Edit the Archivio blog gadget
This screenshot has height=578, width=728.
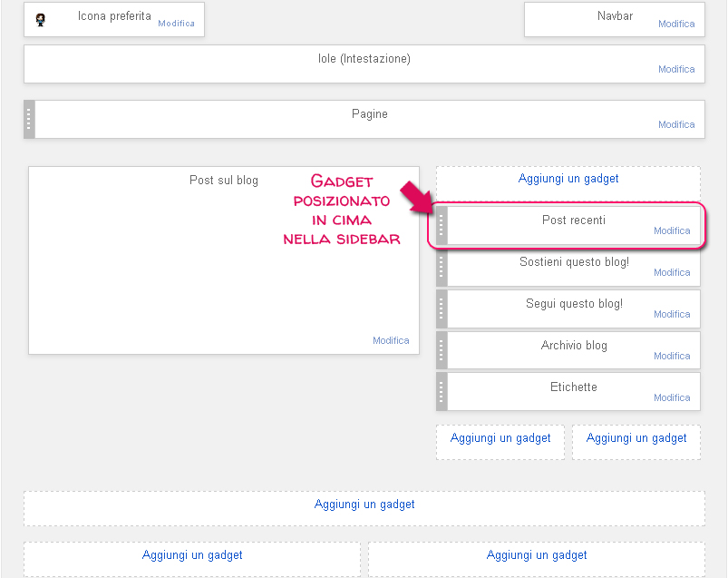pos(672,356)
